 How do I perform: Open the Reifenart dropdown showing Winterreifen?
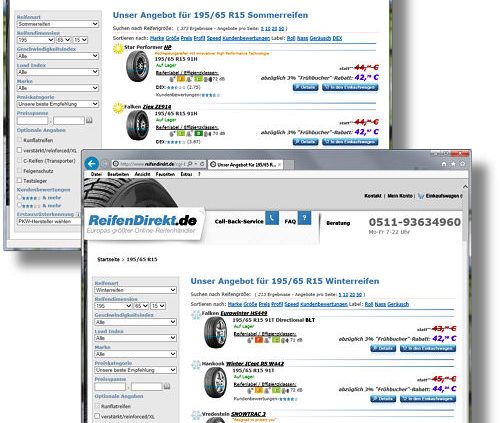click(135, 290)
